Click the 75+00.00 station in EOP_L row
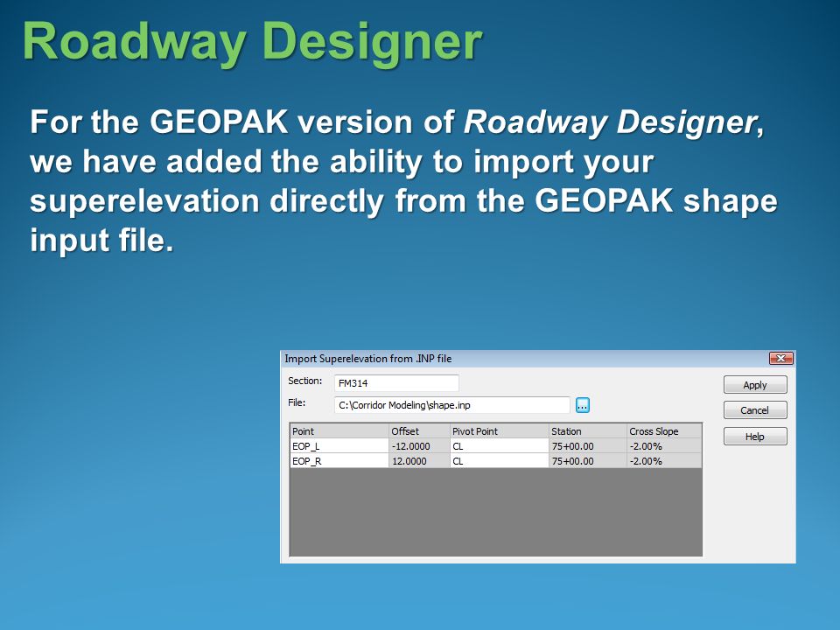 click(588, 446)
